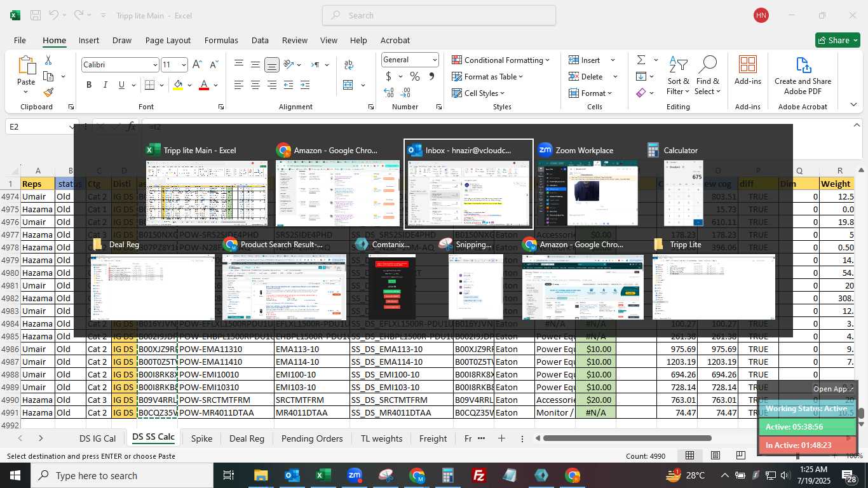This screenshot has height=488, width=868.
Task: Open FileZilla from the taskbar
Action: coord(479,475)
